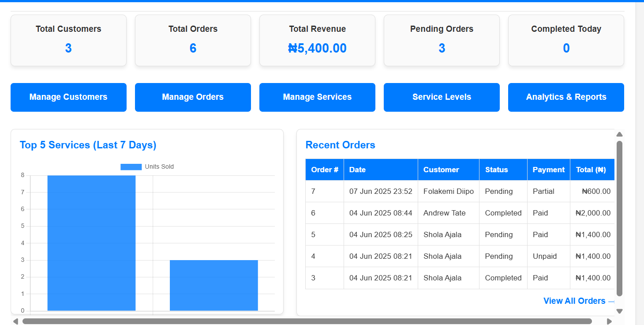Open the Manage Customers section
Viewport: 644px width, 325px height.
[x=68, y=97]
